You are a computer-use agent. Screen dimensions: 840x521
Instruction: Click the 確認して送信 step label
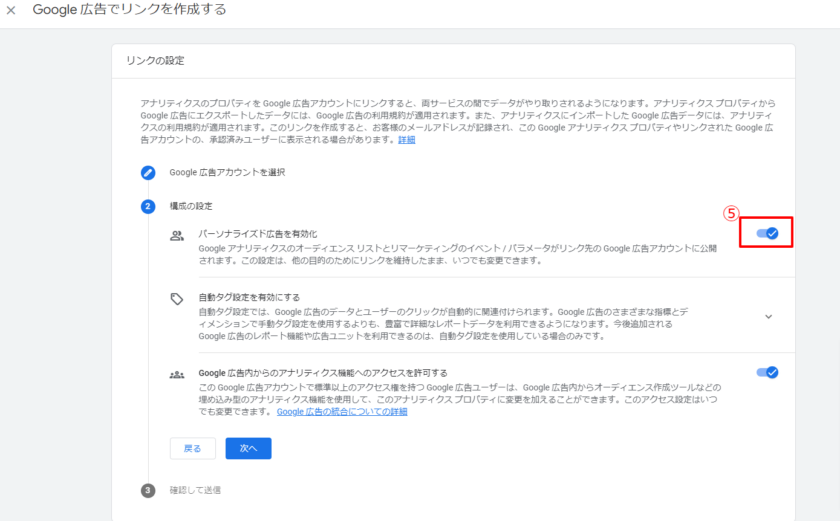click(195, 490)
